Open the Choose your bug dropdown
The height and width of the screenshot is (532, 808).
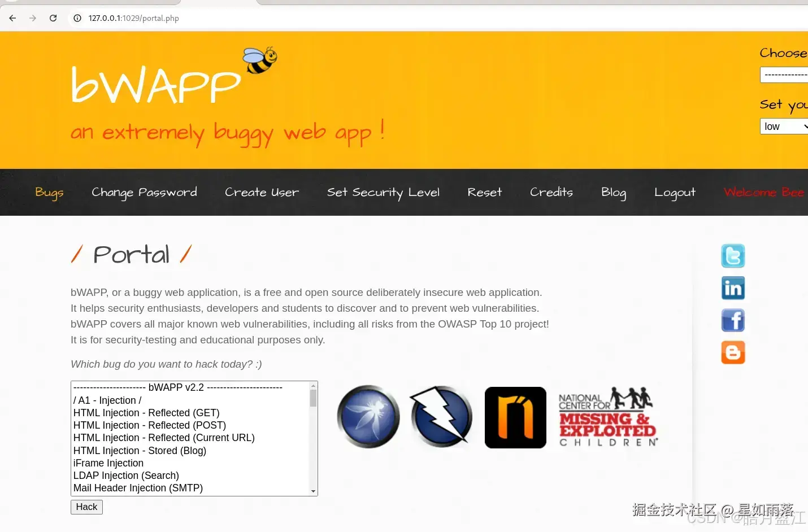click(784, 75)
